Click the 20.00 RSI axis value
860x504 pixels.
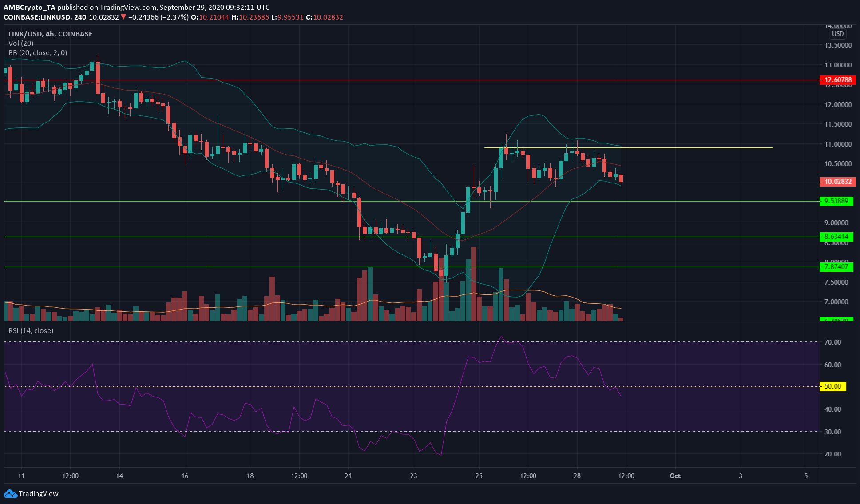point(832,454)
